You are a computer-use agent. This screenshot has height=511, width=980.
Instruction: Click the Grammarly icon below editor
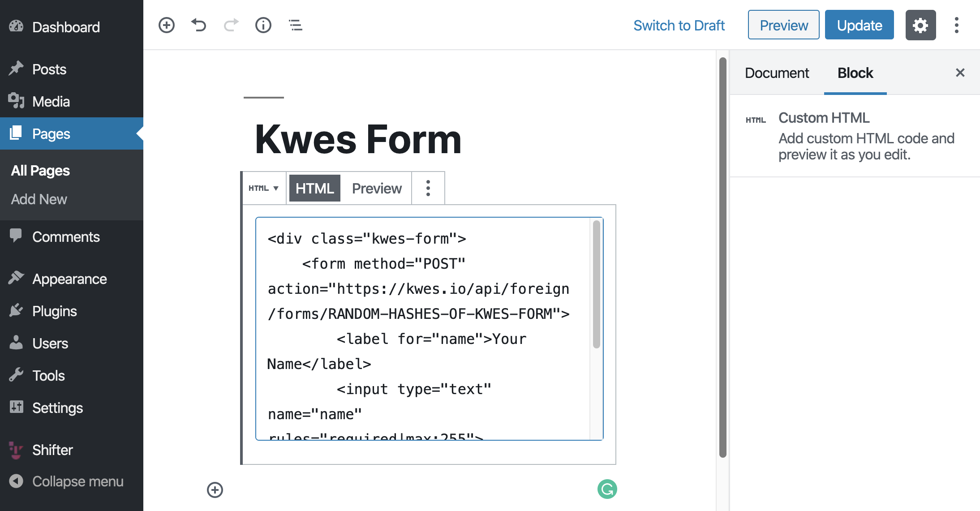pyautogui.click(x=607, y=489)
